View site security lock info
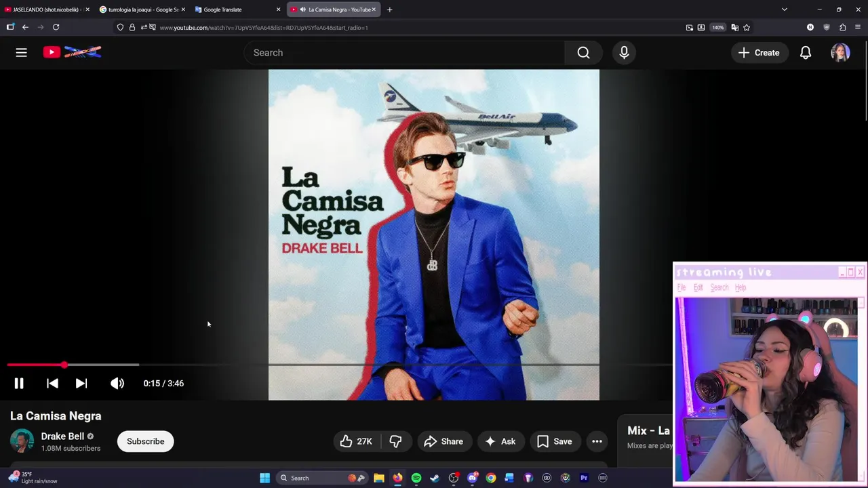 [x=132, y=27]
